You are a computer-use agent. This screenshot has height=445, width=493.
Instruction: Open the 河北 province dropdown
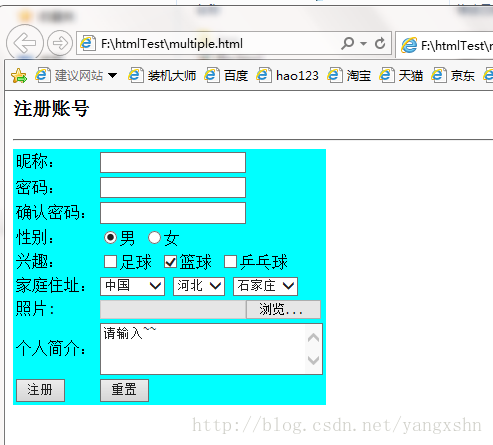click(x=199, y=286)
